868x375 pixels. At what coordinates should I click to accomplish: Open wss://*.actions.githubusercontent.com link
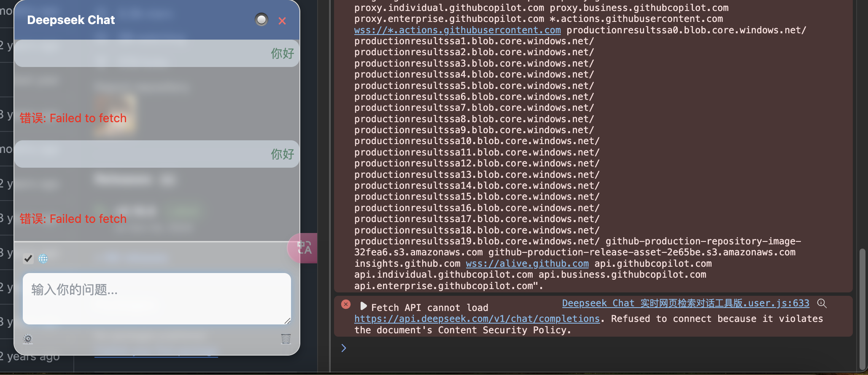pyautogui.click(x=457, y=30)
